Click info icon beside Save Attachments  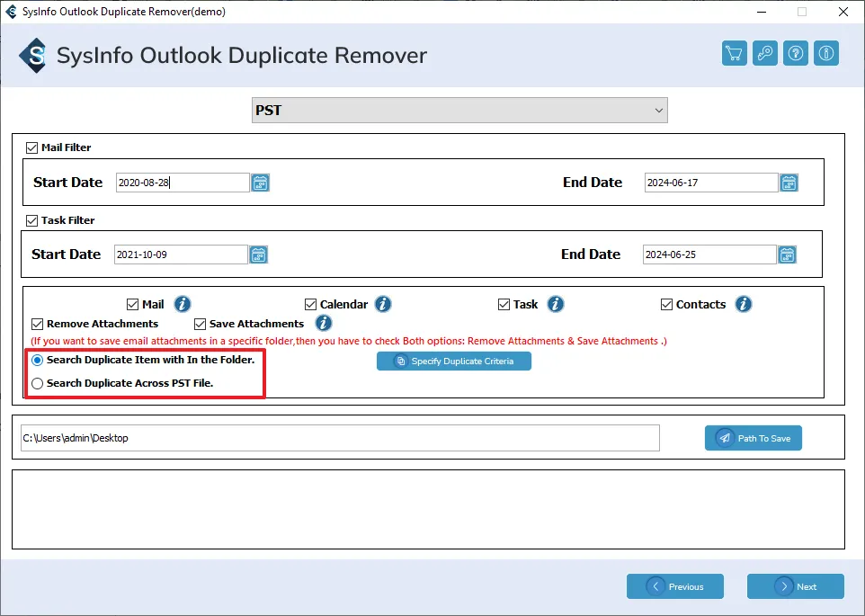point(324,323)
